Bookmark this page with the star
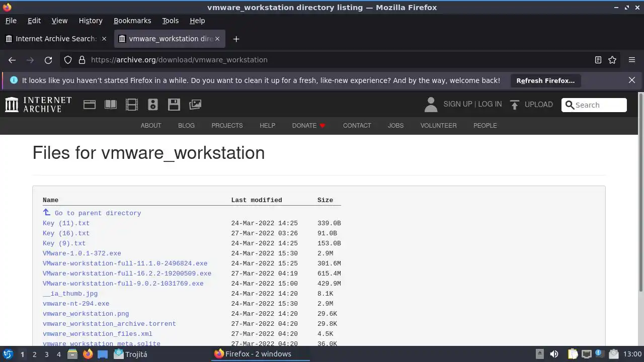The image size is (644, 362). click(x=612, y=60)
